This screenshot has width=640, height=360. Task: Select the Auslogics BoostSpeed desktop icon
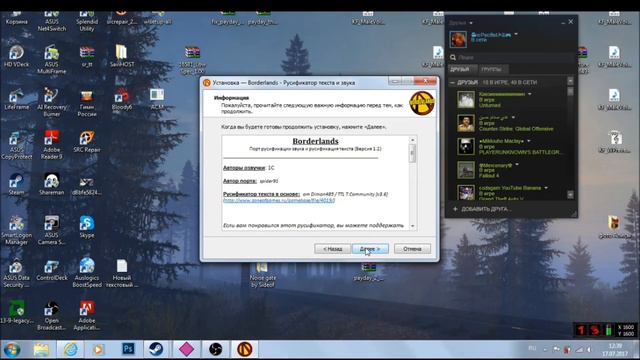(x=87, y=273)
